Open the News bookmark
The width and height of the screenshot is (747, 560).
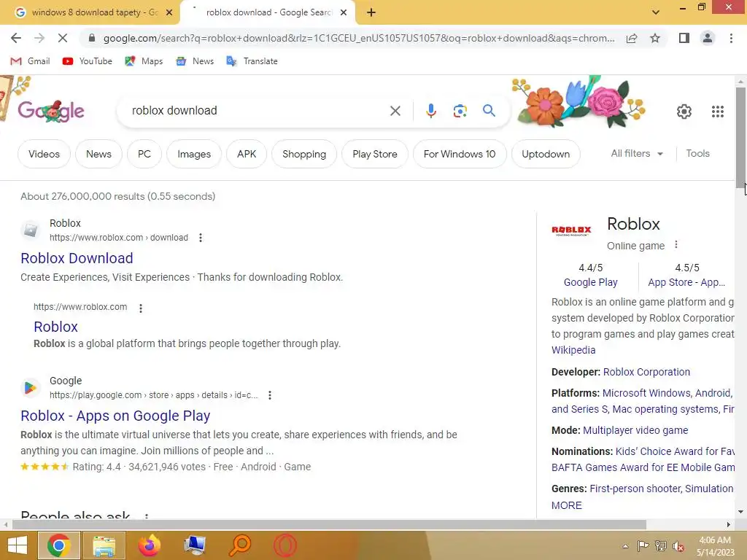point(195,61)
